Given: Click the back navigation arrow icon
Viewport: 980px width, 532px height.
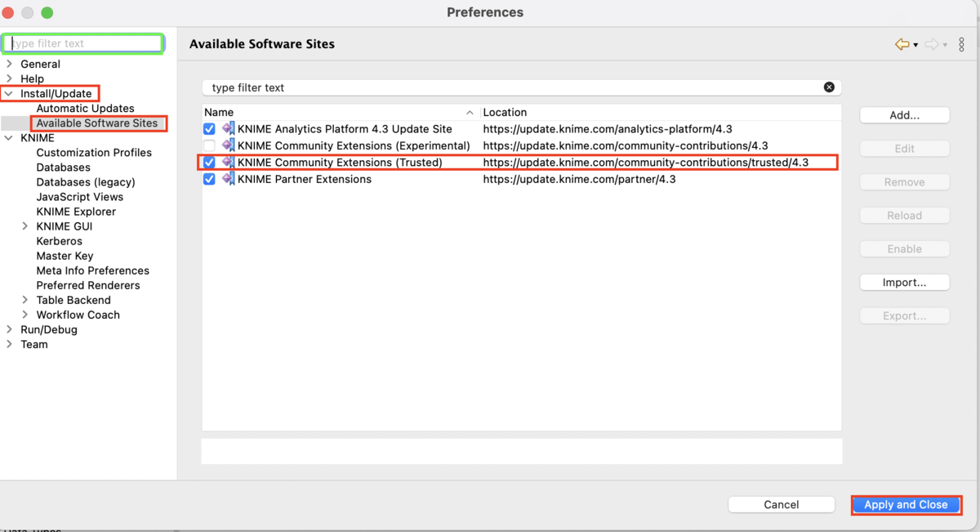Looking at the screenshot, I should click(x=902, y=44).
